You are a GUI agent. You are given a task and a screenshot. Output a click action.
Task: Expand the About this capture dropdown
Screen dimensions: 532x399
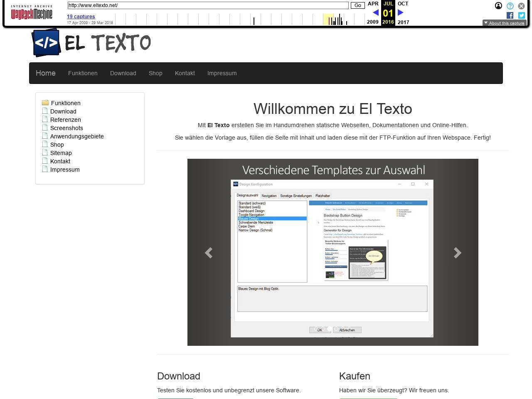click(504, 23)
